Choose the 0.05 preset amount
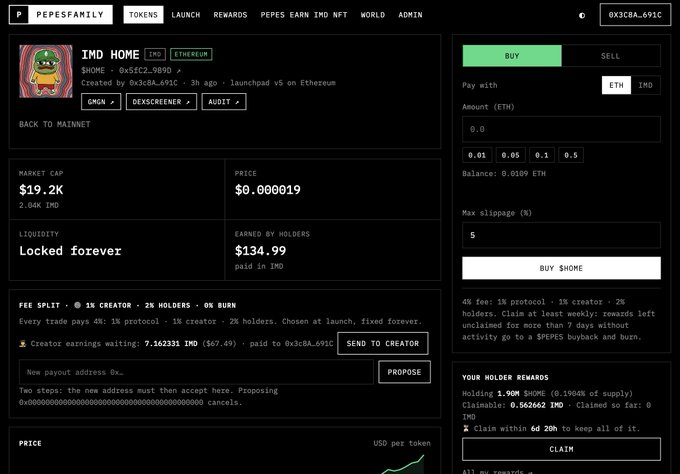 tap(510, 155)
